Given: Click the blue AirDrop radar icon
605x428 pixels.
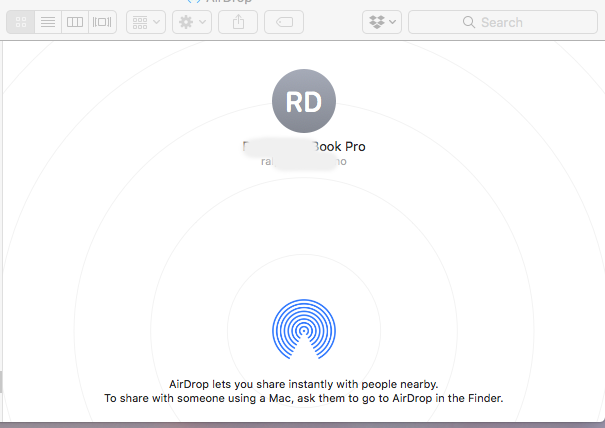Looking at the screenshot, I should coord(304,329).
